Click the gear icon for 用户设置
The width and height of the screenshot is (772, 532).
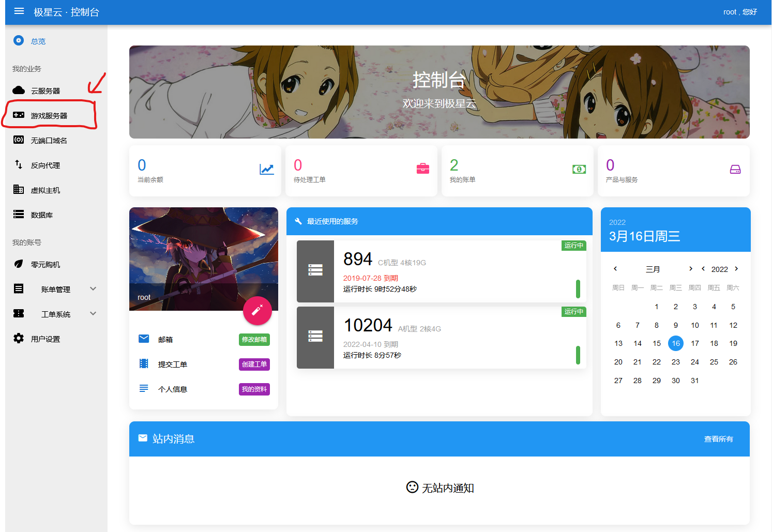19,338
